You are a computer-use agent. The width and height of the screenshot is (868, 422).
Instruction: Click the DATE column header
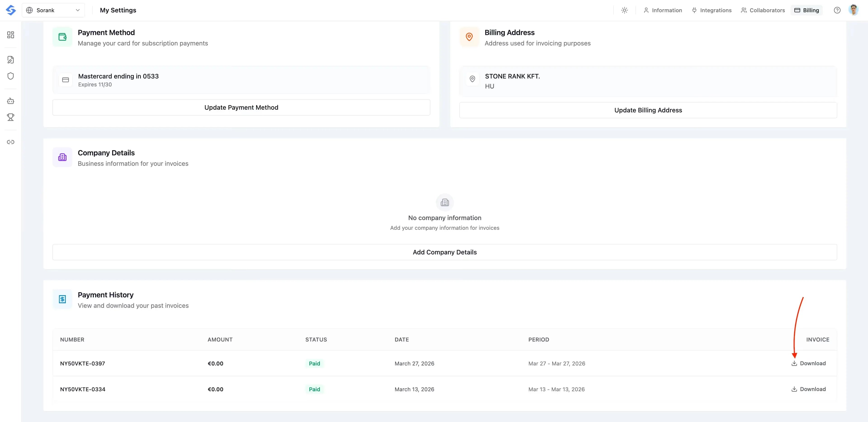402,339
